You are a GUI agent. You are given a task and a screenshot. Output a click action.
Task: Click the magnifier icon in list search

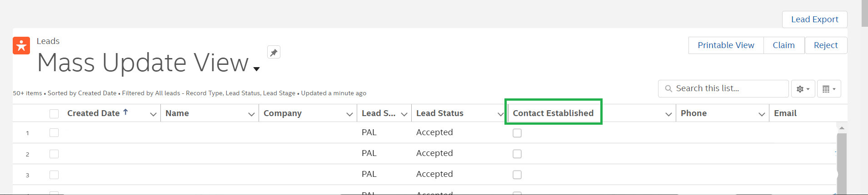click(x=668, y=88)
